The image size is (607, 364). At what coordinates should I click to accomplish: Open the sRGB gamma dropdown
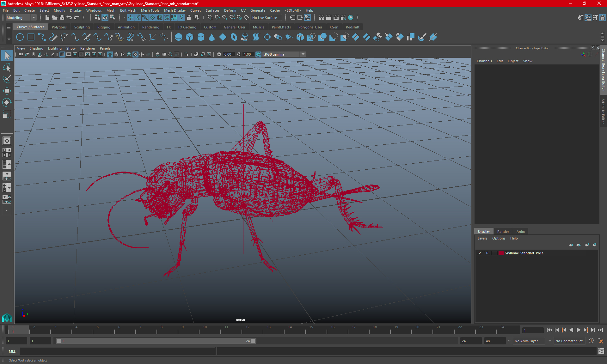pyautogui.click(x=284, y=54)
